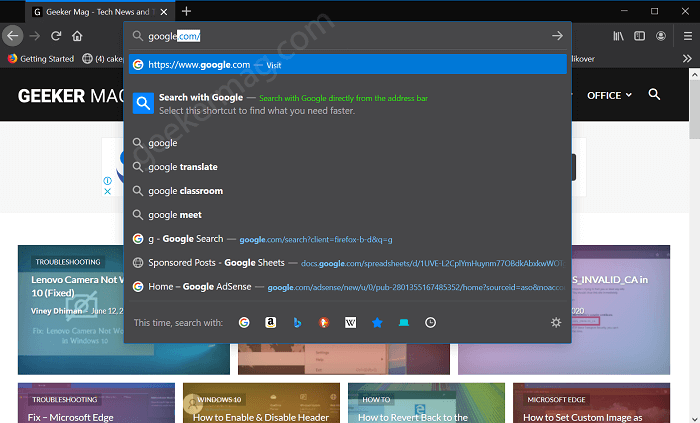This screenshot has height=423, width=700.
Task: Open How to Enable & Disable Header article
Action: tap(261, 417)
